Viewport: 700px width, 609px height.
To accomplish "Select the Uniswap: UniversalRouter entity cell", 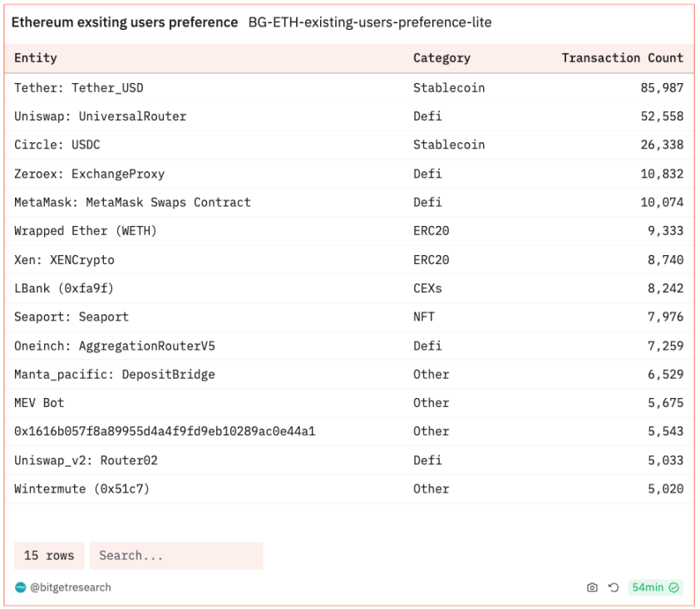I will point(100,116).
